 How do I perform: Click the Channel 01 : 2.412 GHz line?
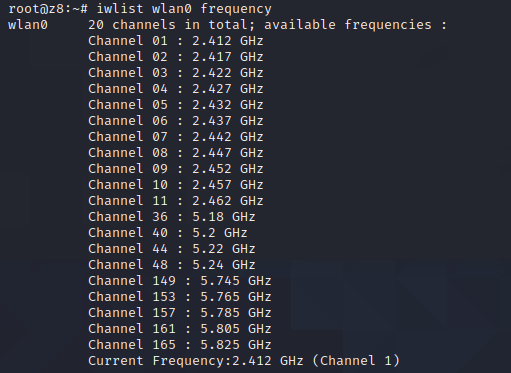[176, 41]
